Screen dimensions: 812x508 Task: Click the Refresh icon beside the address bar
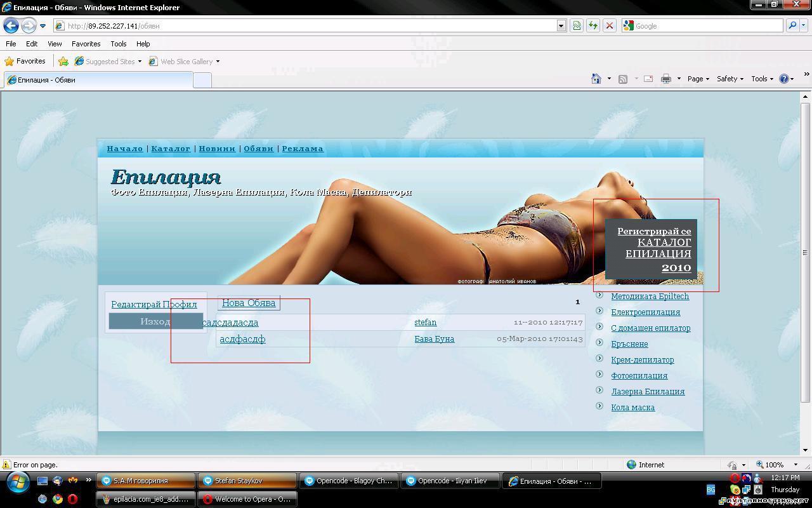tap(592, 25)
